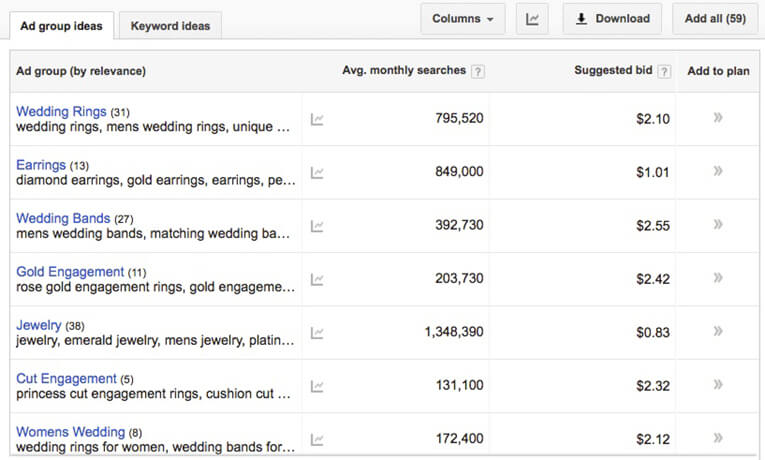Click the chart icon in Cut Engagement row
765x460 pixels.
pyautogui.click(x=317, y=386)
